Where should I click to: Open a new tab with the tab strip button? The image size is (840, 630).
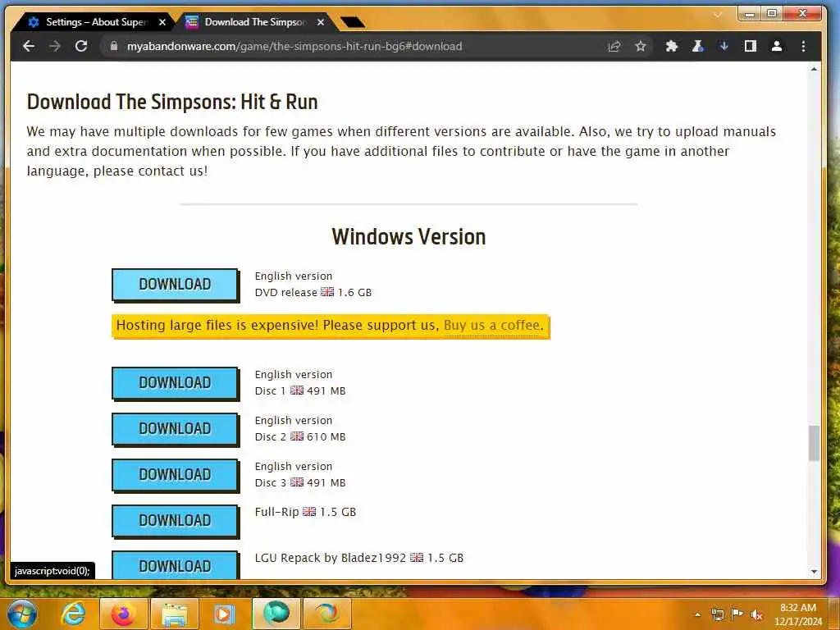pos(353,22)
